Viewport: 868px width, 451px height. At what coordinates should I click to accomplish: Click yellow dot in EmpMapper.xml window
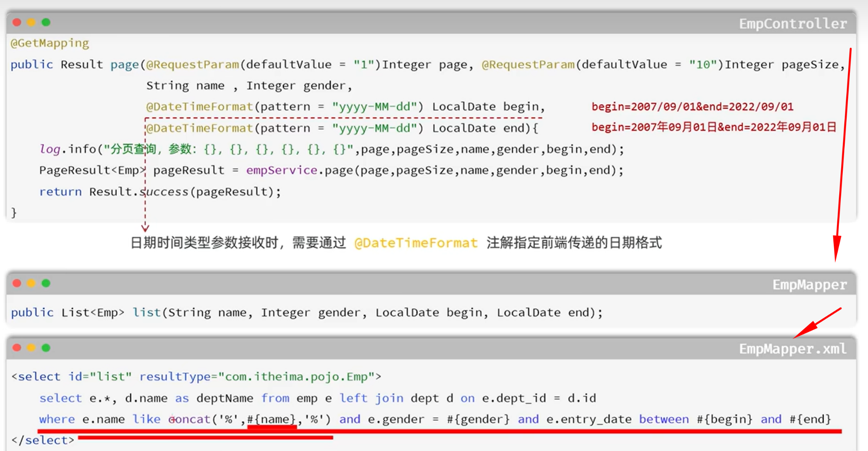(31, 348)
